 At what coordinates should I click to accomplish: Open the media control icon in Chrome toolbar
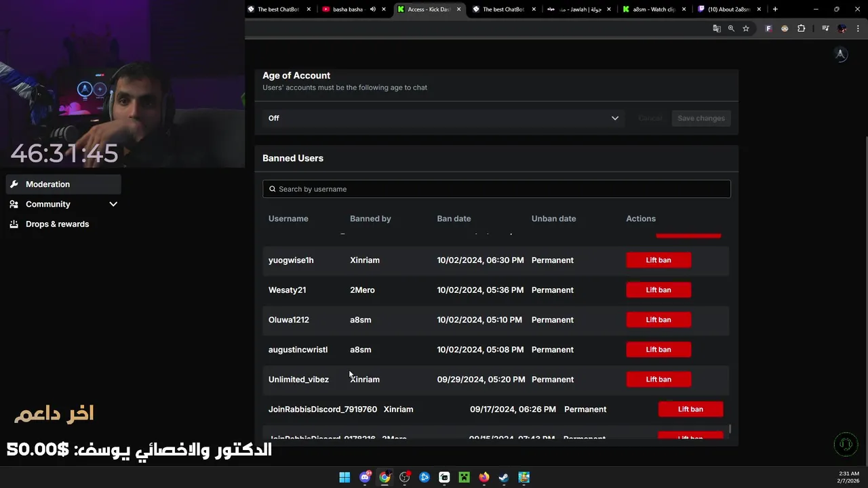coord(825,28)
